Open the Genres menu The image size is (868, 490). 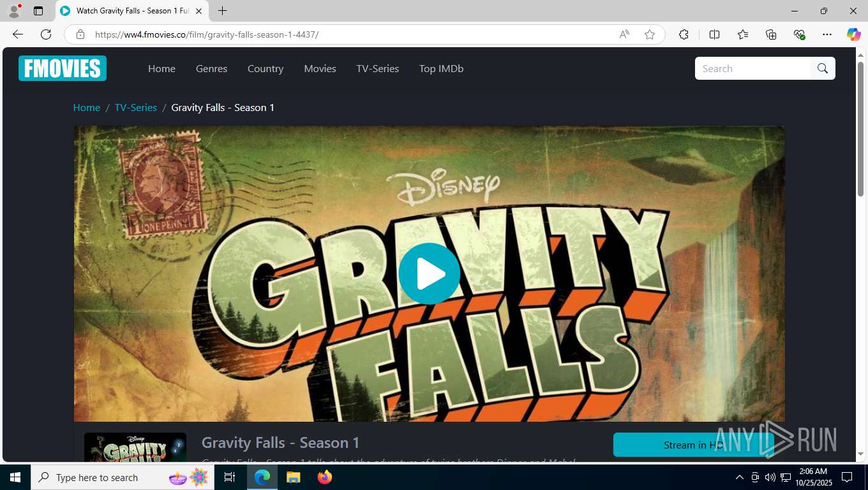pos(211,68)
